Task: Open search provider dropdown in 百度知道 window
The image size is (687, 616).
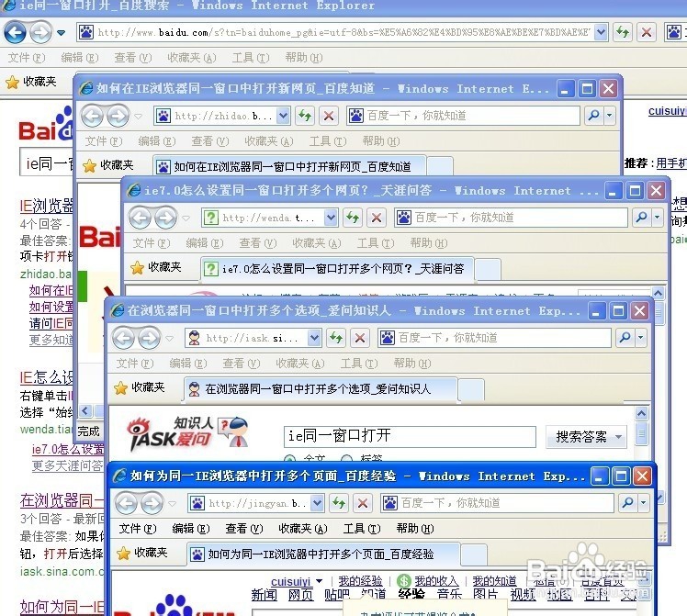Action: point(610,116)
